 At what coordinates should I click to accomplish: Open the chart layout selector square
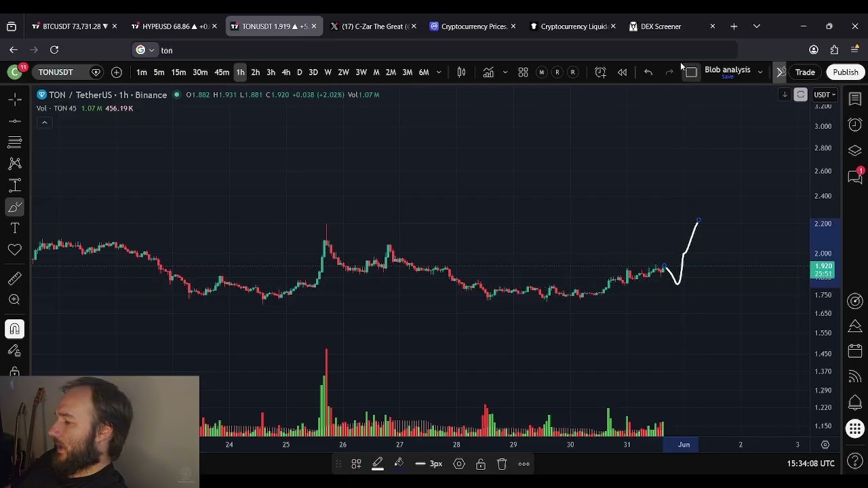coord(691,72)
